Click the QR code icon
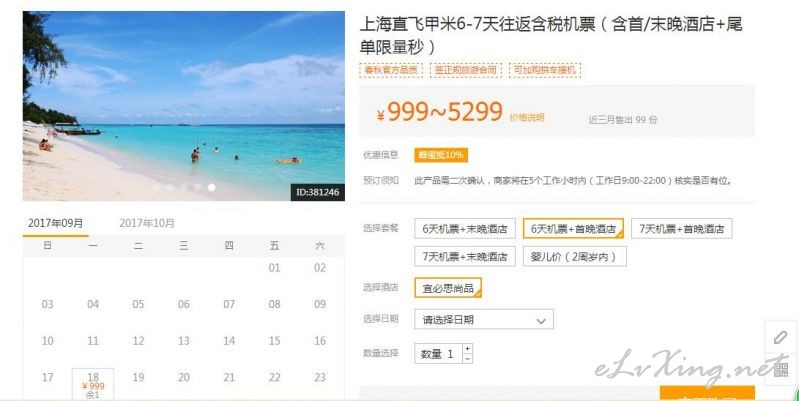Image resolution: width=799 pixels, height=401 pixels. (x=780, y=369)
